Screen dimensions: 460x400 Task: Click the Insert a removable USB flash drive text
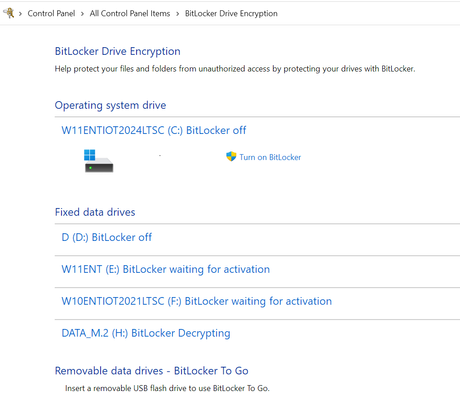pyautogui.click(x=167, y=388)
